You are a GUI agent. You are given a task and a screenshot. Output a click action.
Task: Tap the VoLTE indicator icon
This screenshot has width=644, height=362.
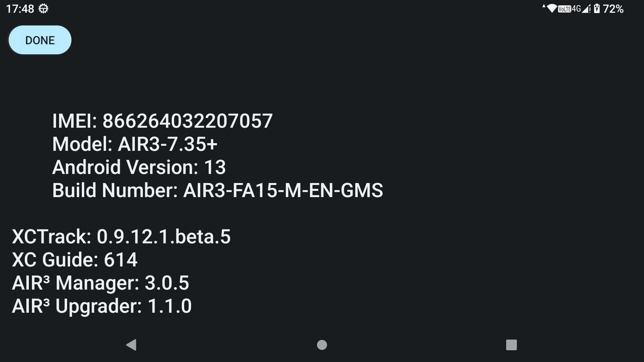tap(565, 9)
